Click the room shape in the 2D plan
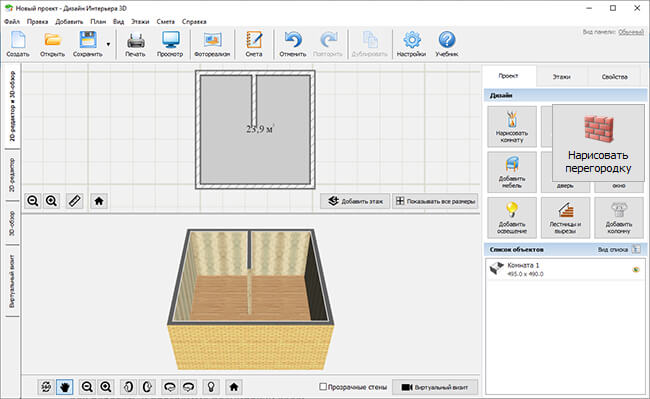 coord(255,130)
